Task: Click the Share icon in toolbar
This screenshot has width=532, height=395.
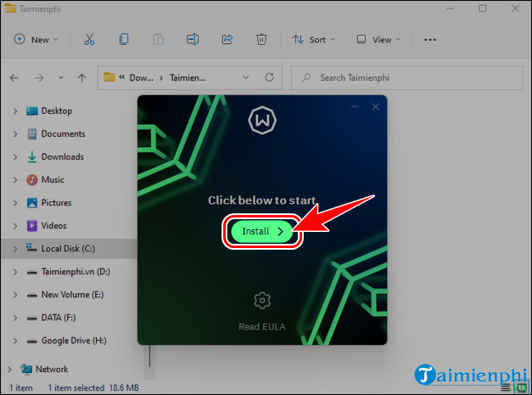Action: click(227, 39)
